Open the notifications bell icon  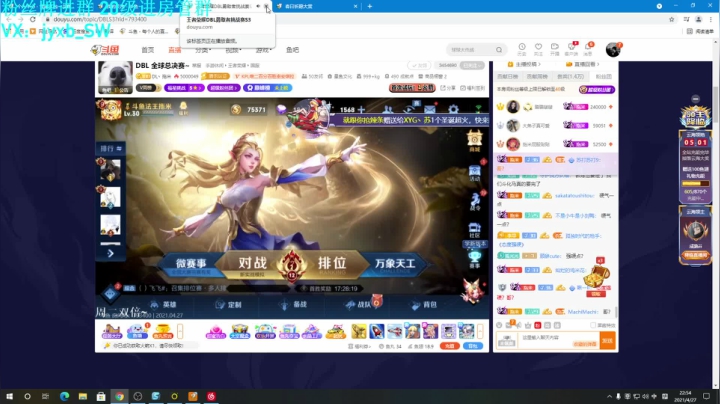588,48
